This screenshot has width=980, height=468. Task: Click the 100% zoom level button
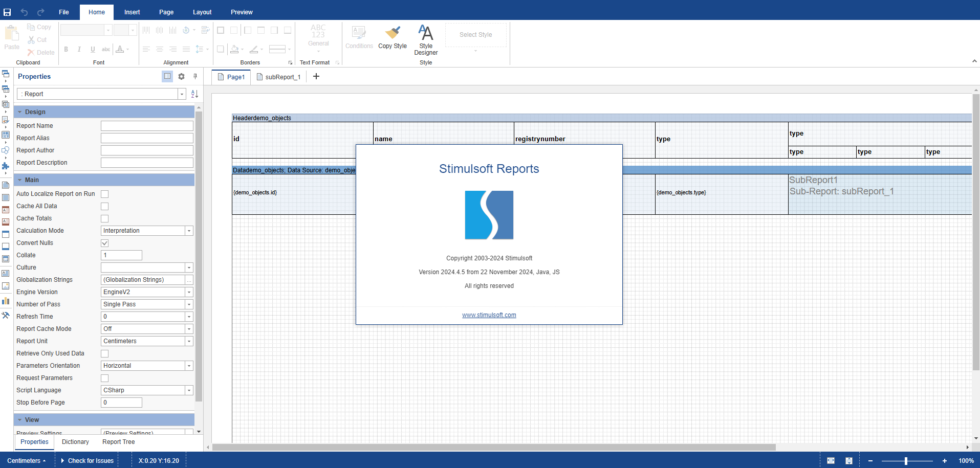(x=966, y=461)
